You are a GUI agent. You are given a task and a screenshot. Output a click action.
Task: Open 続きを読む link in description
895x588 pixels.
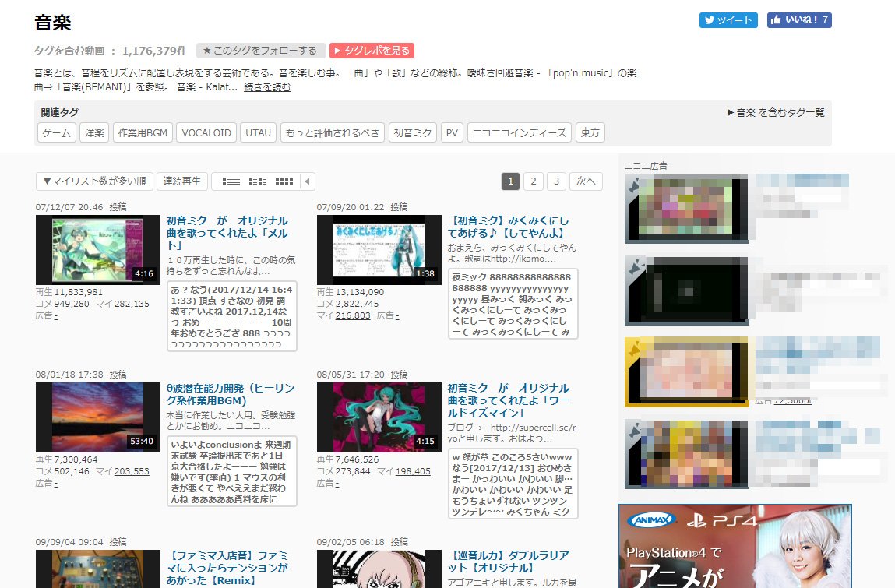pos(267,86)
